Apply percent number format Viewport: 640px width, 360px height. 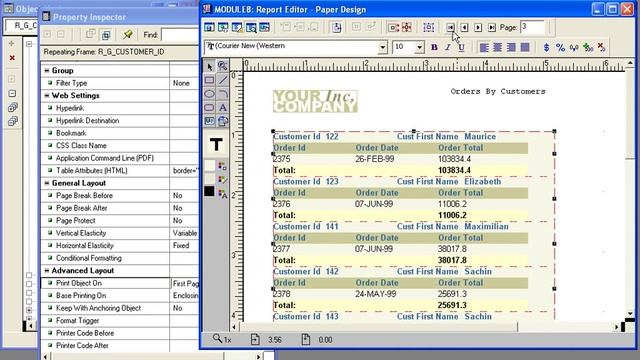pos(560,47)
